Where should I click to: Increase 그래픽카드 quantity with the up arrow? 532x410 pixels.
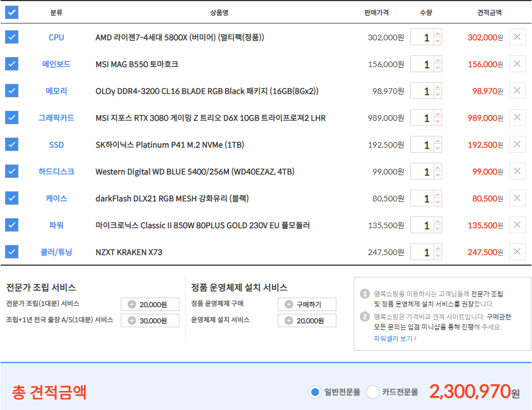[x=438, y=114]
